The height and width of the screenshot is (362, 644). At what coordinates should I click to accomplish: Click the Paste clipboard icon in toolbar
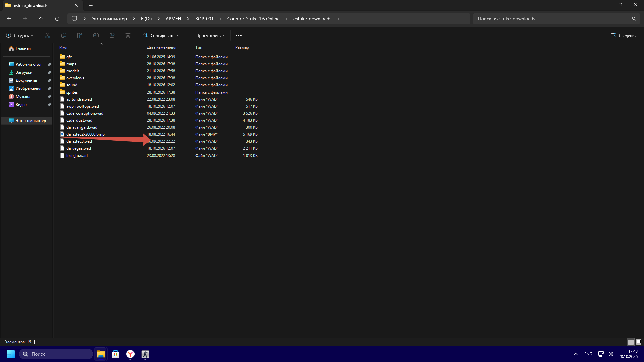coord(80,35)
